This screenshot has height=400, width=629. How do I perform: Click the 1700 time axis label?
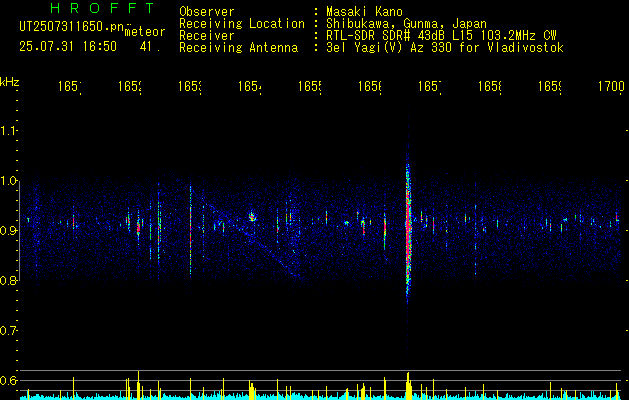click(x=611, y=86)
